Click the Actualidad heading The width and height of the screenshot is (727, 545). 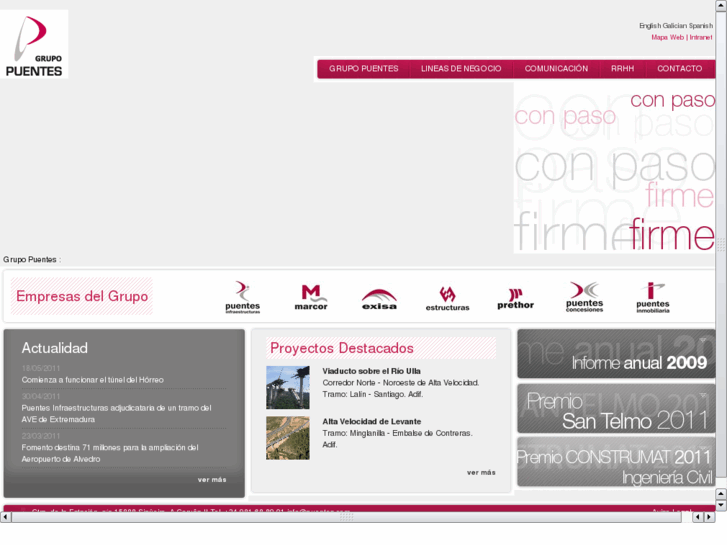point(55,348)
